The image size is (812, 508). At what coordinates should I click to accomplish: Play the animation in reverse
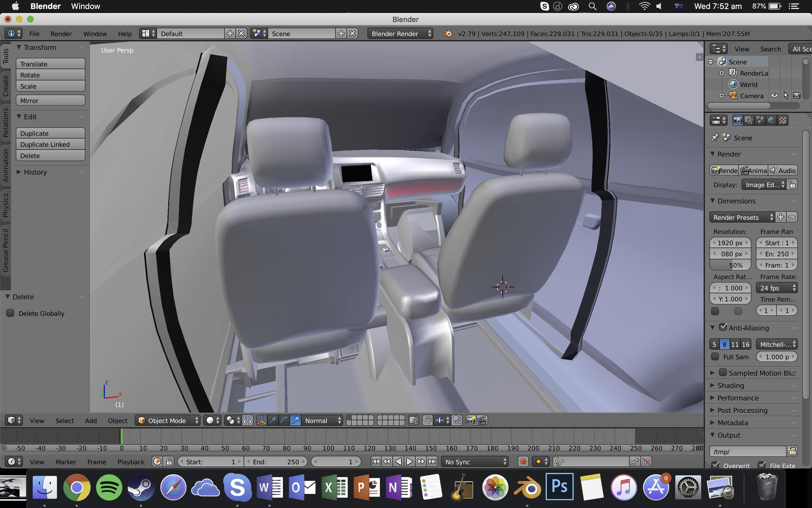(398, 462)
